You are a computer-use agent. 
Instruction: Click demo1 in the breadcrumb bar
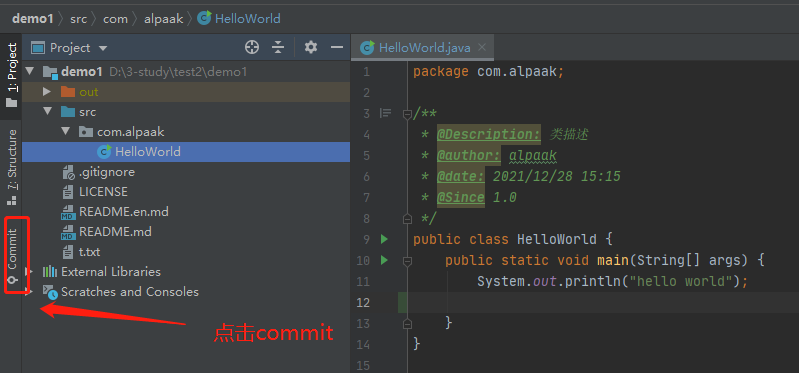pyautogui.click(x=33, y=19)
